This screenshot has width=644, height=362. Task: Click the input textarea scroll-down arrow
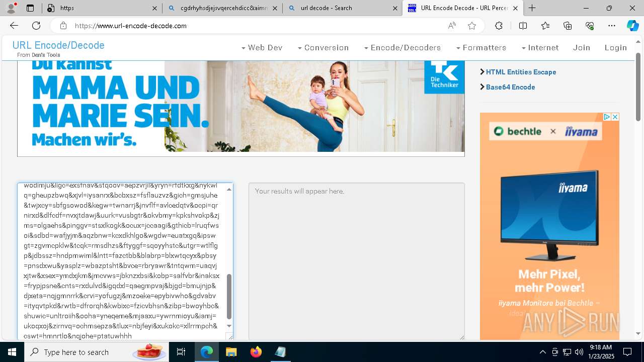229,326
